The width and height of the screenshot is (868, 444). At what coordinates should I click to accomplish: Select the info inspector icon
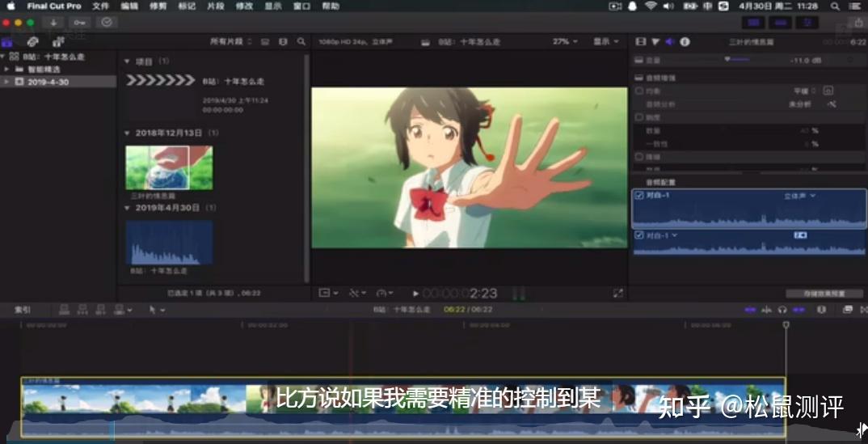pyautogui.click(x=685, y=41)
